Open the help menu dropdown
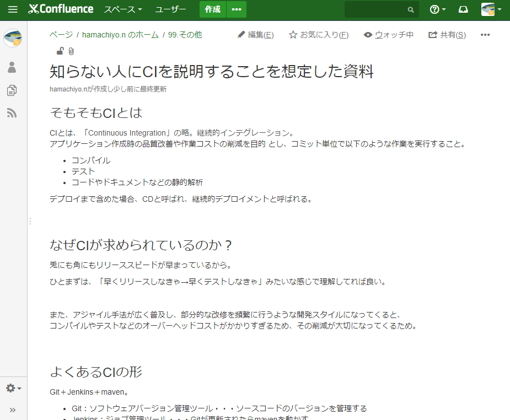This screenshot has height=420, width=510. [x=437, y=9]
